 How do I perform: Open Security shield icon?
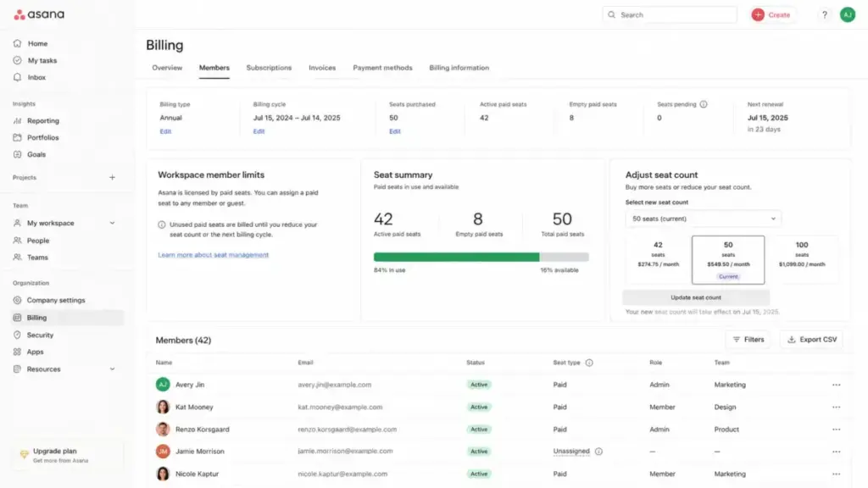coord(17,335)
